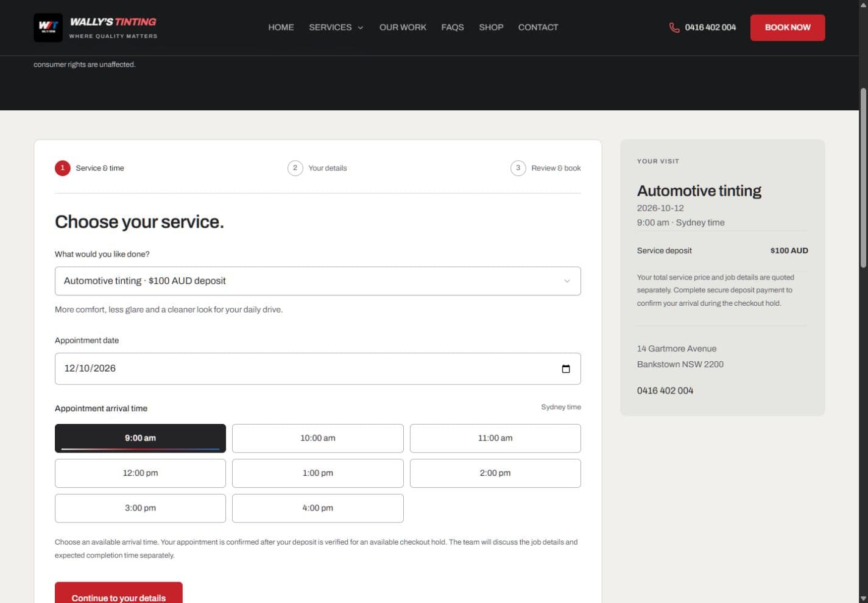Click the 14 Gartmore Avenue address text
The image size is (868, 603).
[677, 349]
